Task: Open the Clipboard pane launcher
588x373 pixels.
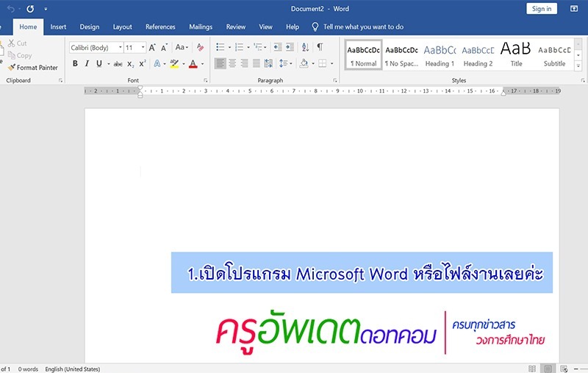Action: [x=60, y=80]
